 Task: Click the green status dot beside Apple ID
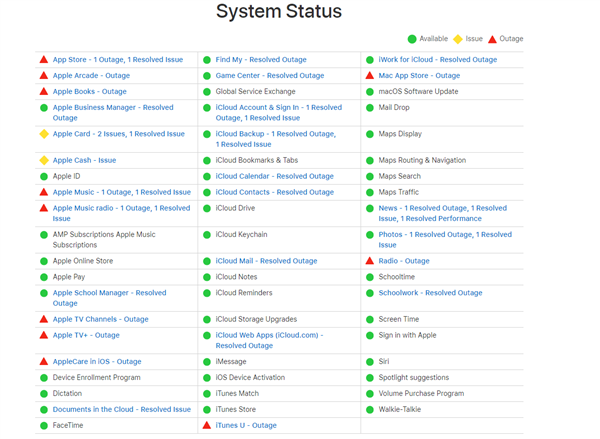point(44,176)
